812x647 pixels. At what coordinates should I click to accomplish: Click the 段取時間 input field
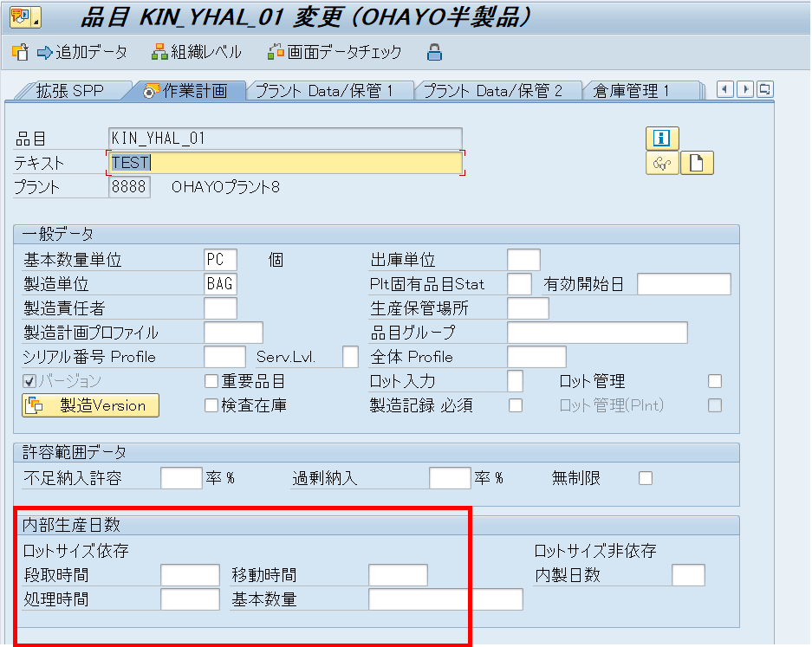tap(190, 575)
